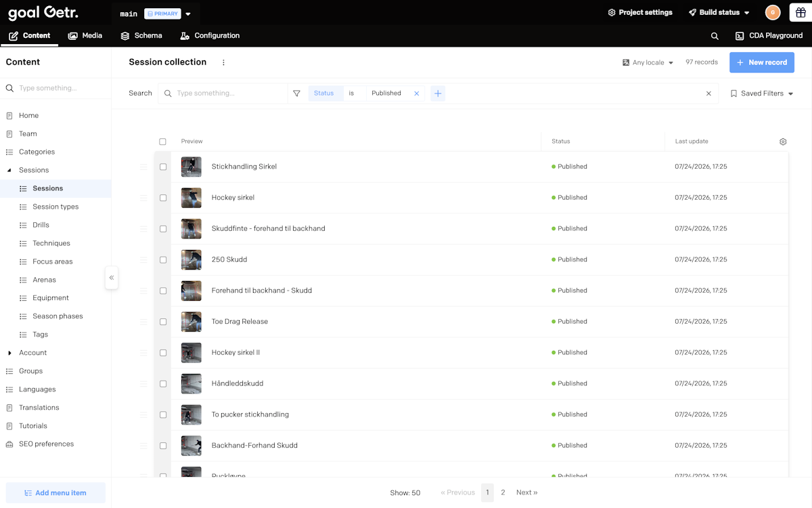Check the Skuddfinte - forehand til backhand checkbox
The image size is (812, 508).
pyautogui.click(x=163, y=229)
